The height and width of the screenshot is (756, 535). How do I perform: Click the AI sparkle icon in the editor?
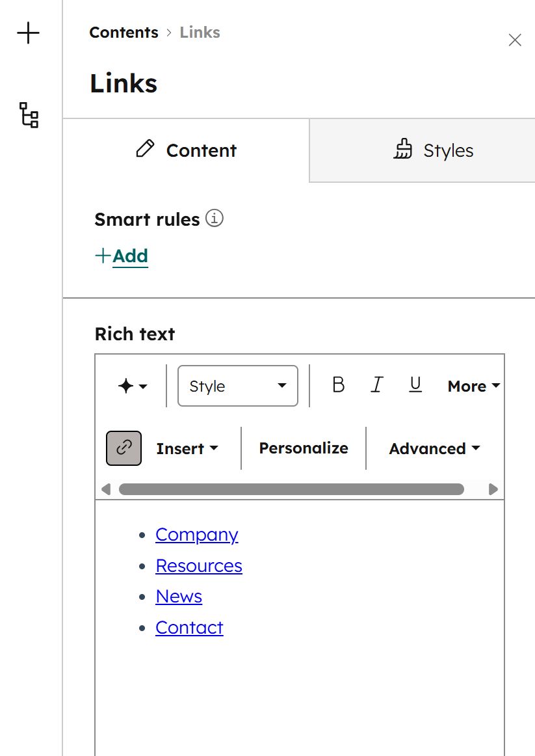click(x=127, y=385)
